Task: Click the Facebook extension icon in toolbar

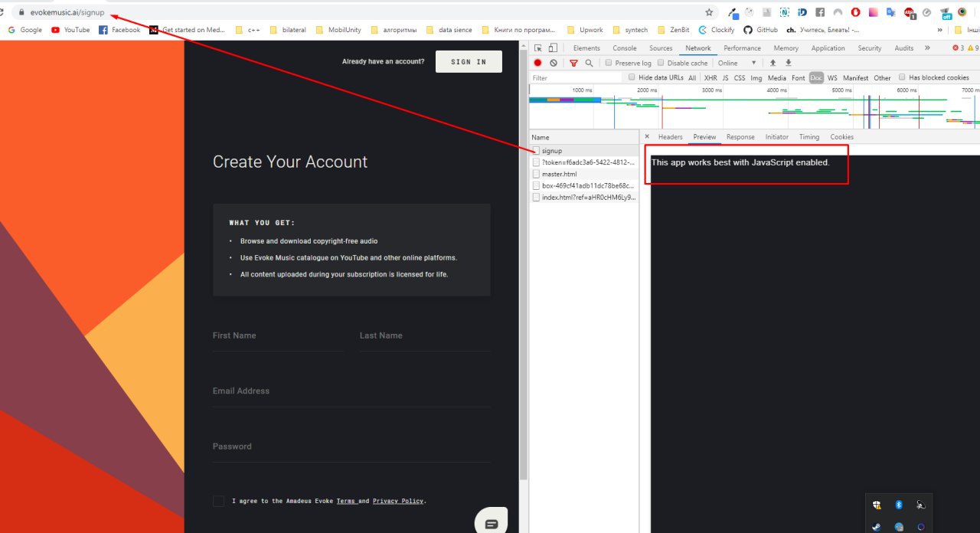Action: [x=820, y=12]
